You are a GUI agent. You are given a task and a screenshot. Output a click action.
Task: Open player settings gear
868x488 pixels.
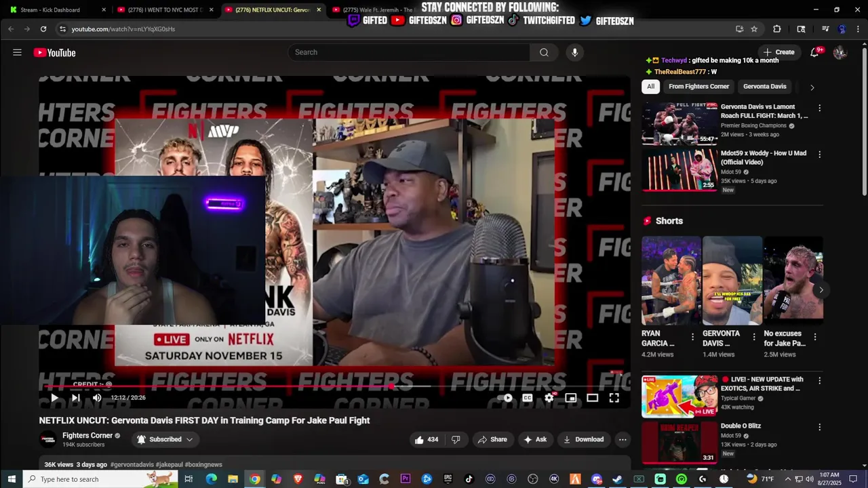[549, 398]
